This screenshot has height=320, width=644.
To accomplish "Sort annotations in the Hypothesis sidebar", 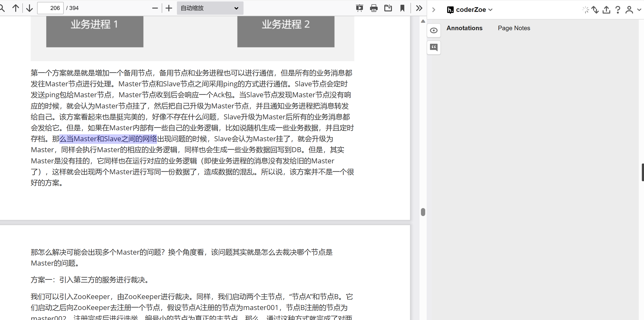I will pyautogui.click(x=595, y=10).
